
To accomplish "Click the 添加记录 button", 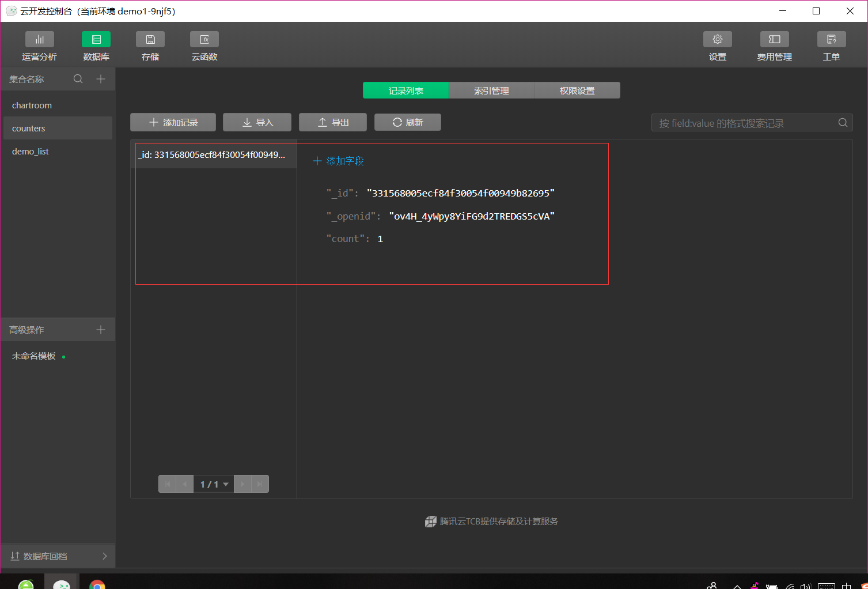I will [173, 122].
